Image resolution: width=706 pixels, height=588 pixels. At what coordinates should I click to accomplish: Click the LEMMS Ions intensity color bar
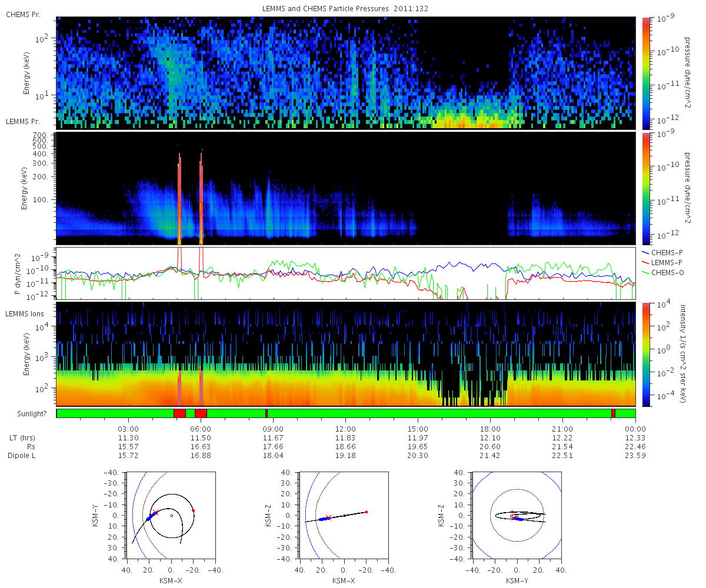point(645,355)
